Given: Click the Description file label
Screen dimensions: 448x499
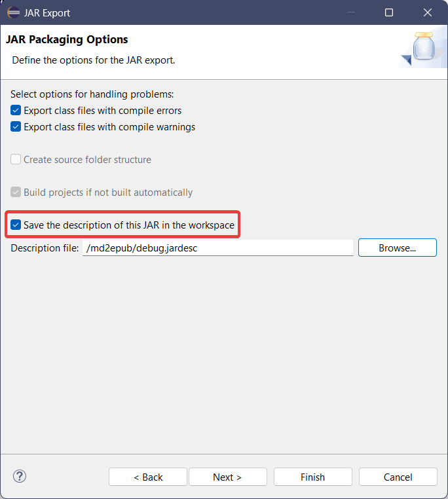Looking at the screenshot, I should 45,248.
